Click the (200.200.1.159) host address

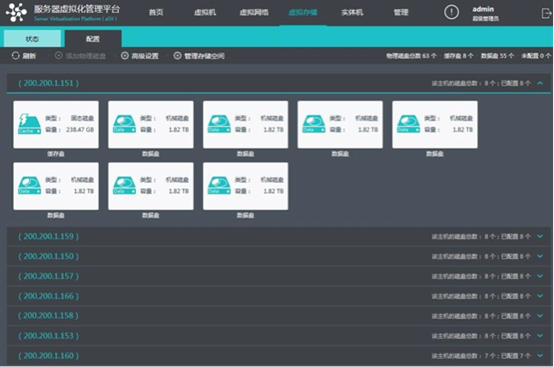pyautogui.click(x=48, y=236)
